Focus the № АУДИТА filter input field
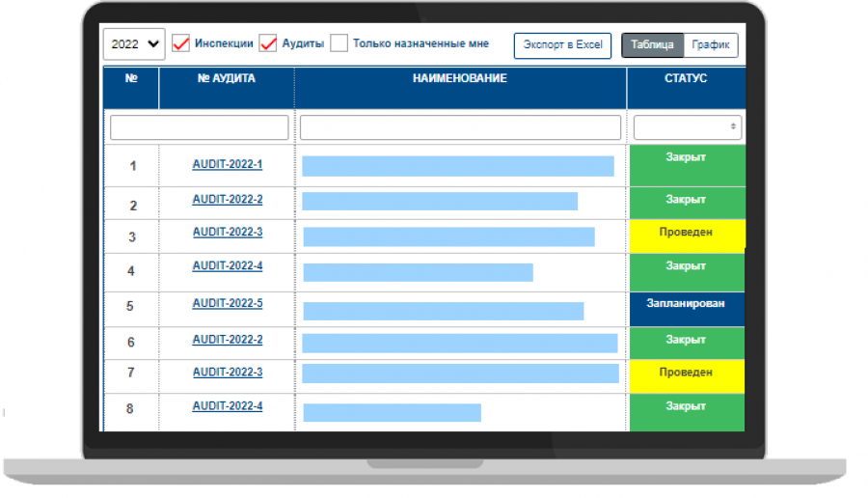 coord(199,127)
